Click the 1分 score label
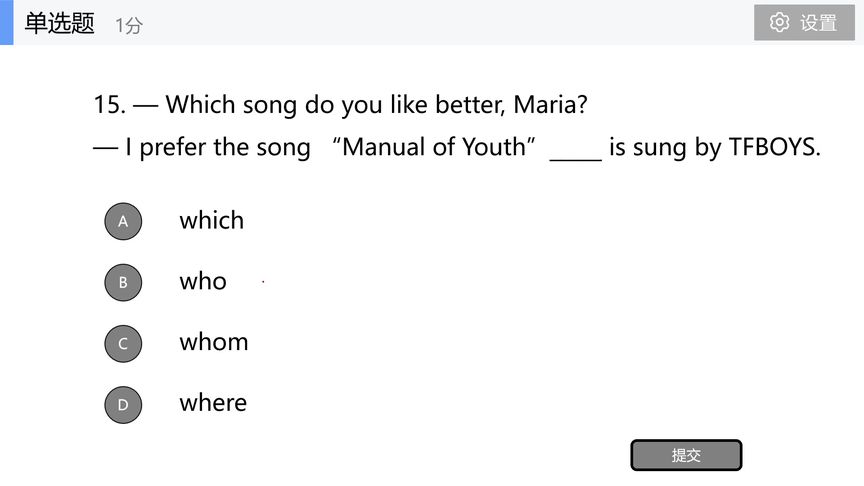Screen dimensions: 864x486 [x=129, y=26]
